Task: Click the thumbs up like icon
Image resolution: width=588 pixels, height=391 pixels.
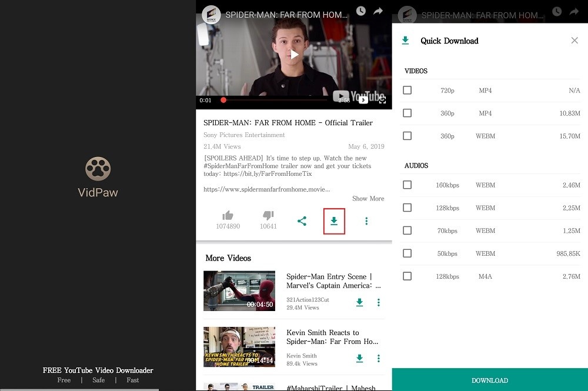Action: tap(228, 215)
